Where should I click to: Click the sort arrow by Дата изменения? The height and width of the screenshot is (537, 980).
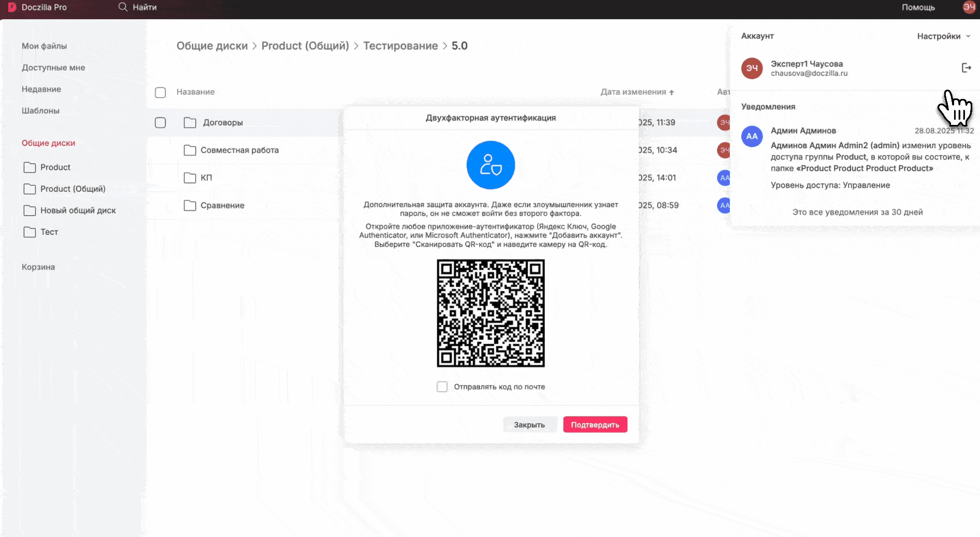click(x=672, y=92)
